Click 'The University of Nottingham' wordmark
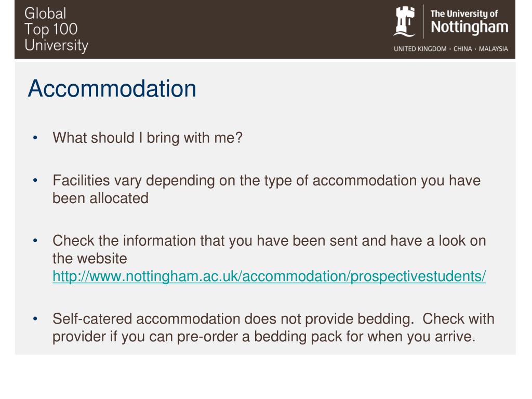 pyautogui.click(x=469, y=22)
